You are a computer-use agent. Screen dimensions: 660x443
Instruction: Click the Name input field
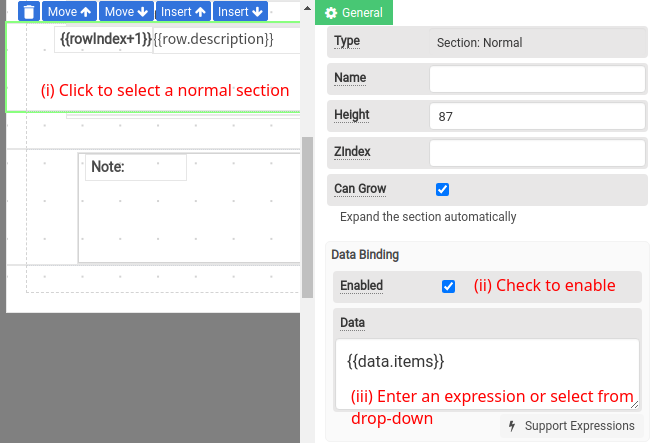[x=537, y=78]
